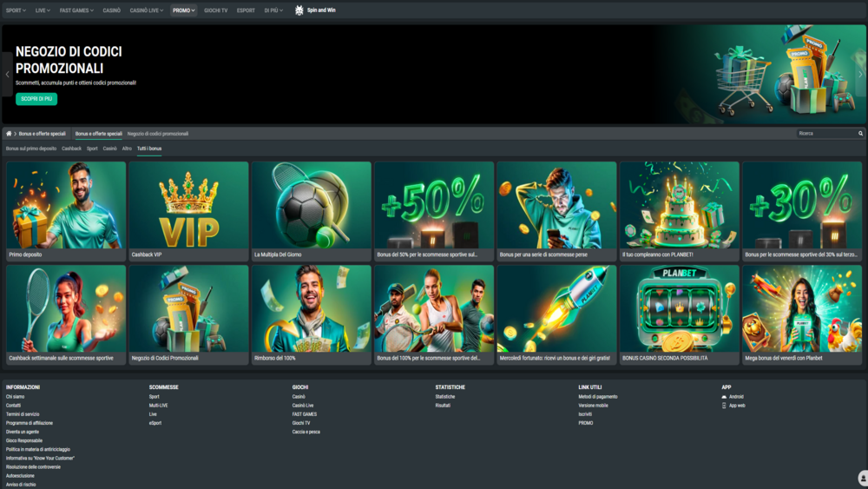Open Diventa un agente footer link
The image size is (868, 489).
(x=23, y=432)
